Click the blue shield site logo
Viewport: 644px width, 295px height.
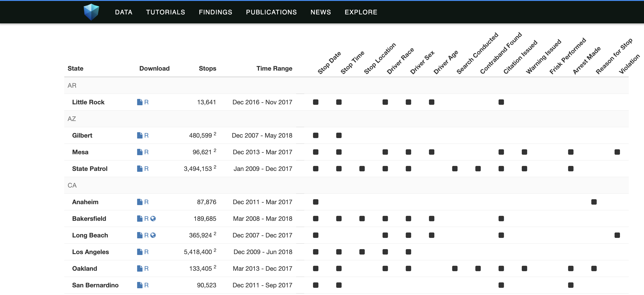coord(91,12)
